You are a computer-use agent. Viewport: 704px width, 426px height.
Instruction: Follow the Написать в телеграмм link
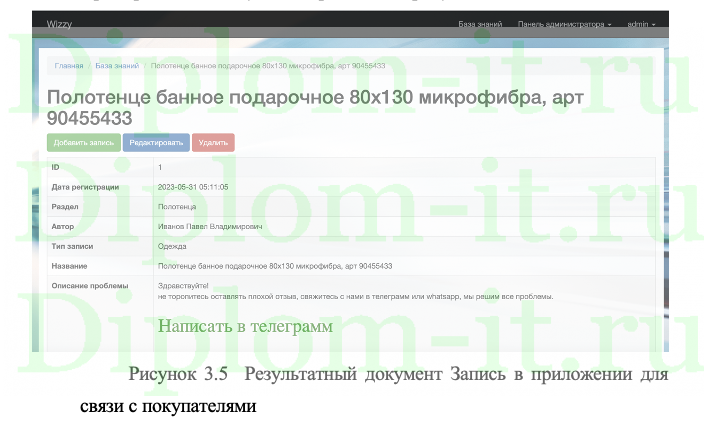(245, 326)
